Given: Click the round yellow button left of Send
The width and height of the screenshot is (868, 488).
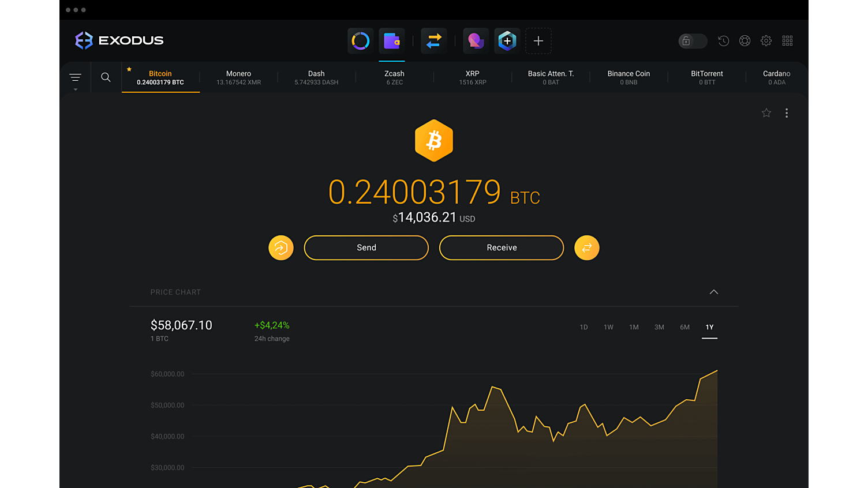Looking at the screenshot, I should (281, 248).
